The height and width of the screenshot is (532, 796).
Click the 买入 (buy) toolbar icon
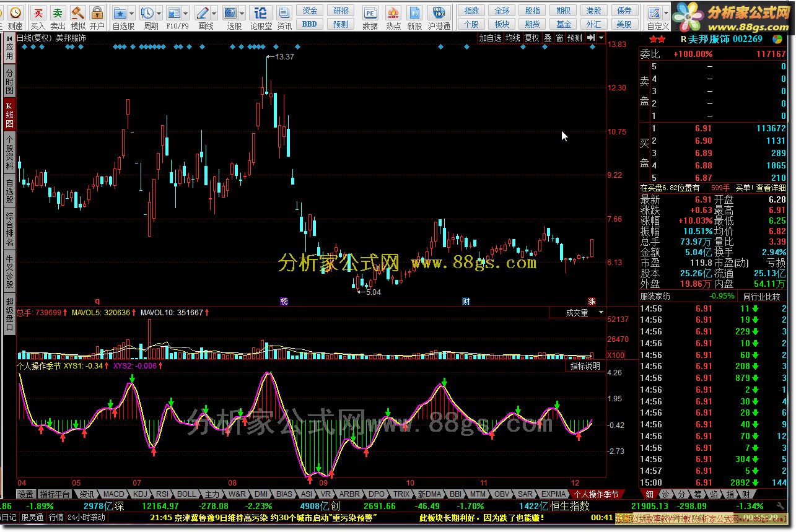click(38, 12)
